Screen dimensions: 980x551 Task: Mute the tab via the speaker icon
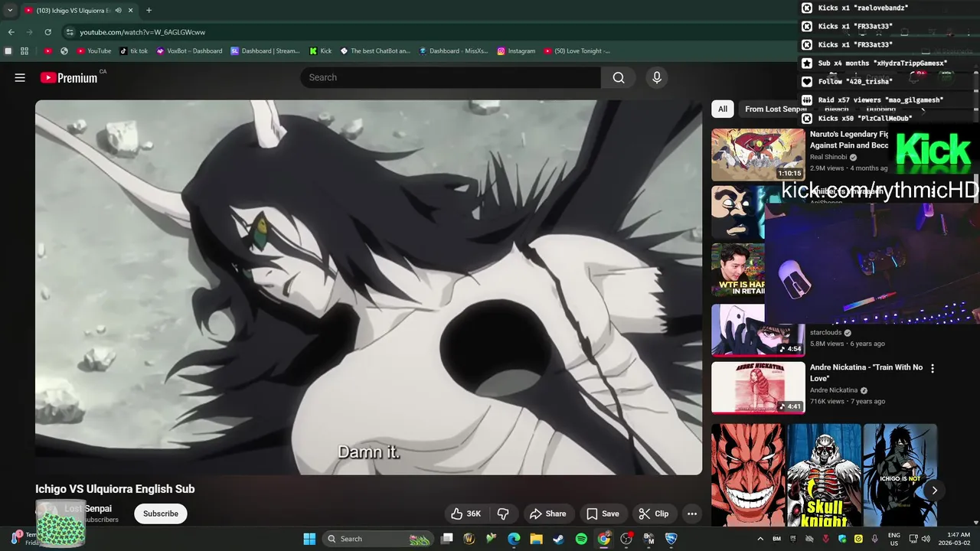pos(118,11)
